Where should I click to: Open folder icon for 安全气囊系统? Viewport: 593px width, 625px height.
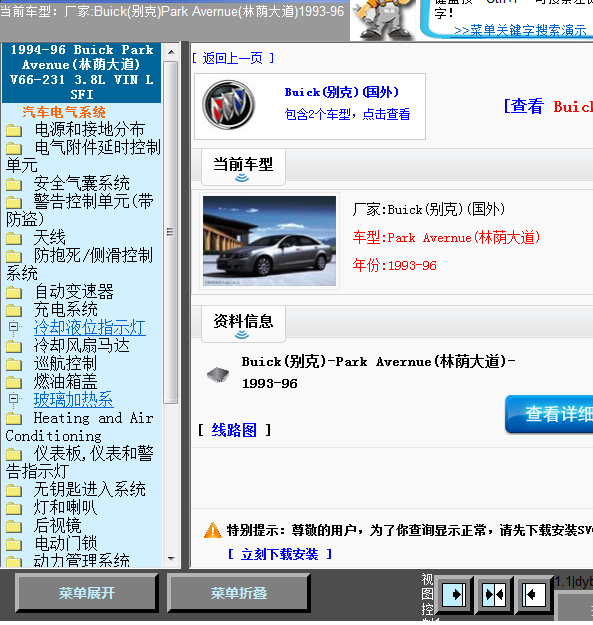click(14, 185)
